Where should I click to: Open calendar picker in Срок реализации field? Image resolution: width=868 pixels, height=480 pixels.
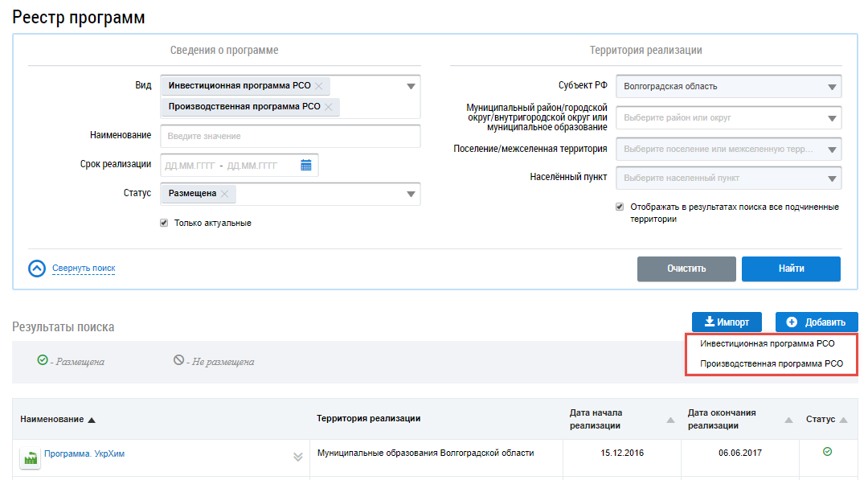(305, 165)
